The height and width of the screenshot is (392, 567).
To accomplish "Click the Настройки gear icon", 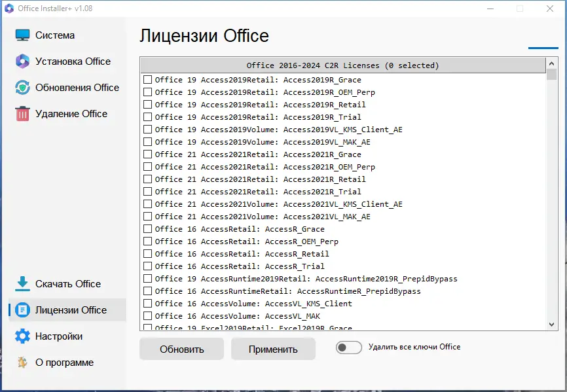I will coord(23,336).
